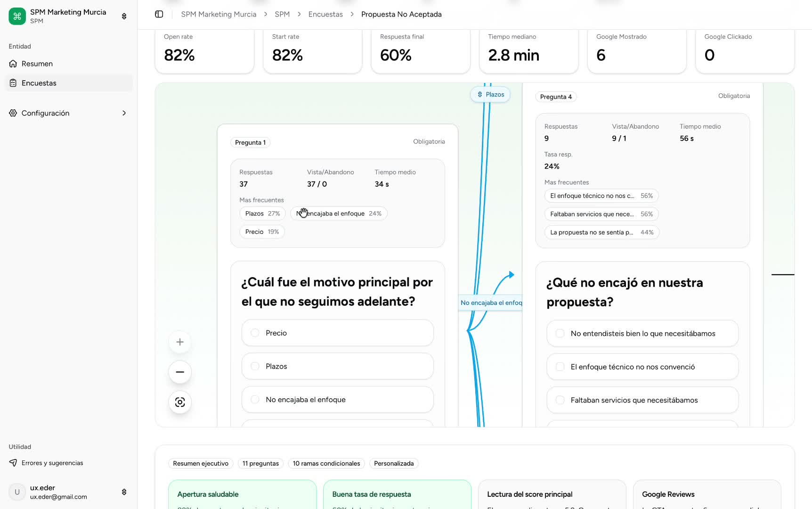Fit the flow canvas to view
Image resolution: width=812 pixels, height=509 pixels.
coord(180,402)
